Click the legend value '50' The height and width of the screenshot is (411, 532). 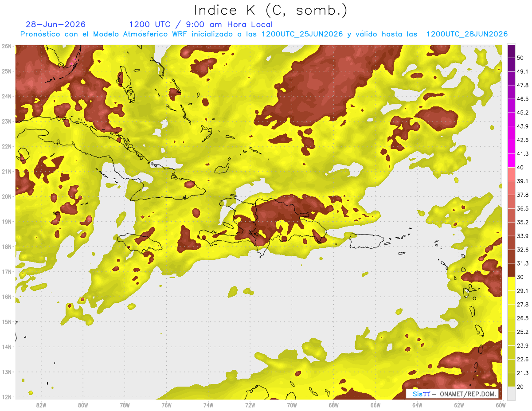pyautogui.click(x=520, y=58)
